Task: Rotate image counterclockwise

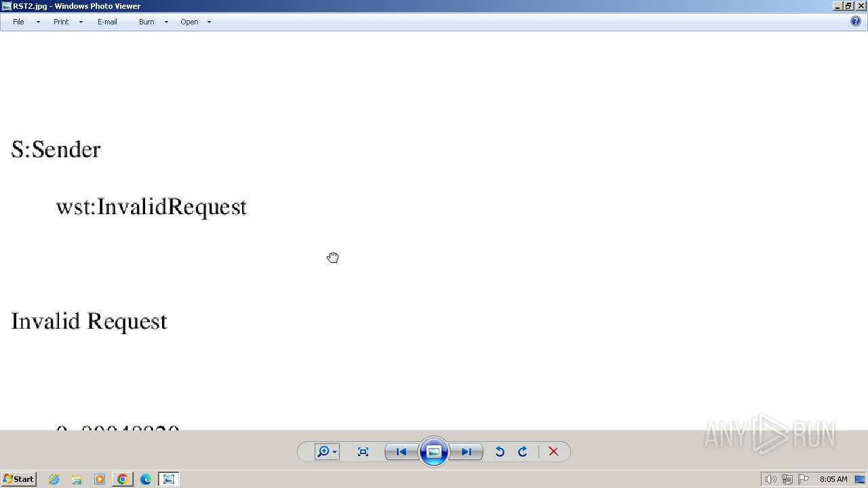Action: pyautogui.click(x=500, y=451)
